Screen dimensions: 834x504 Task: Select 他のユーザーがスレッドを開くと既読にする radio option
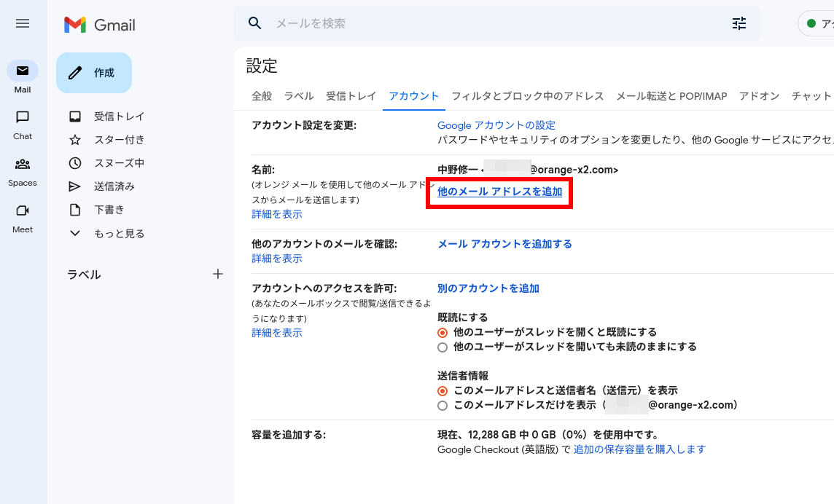(x=443, y=332)
